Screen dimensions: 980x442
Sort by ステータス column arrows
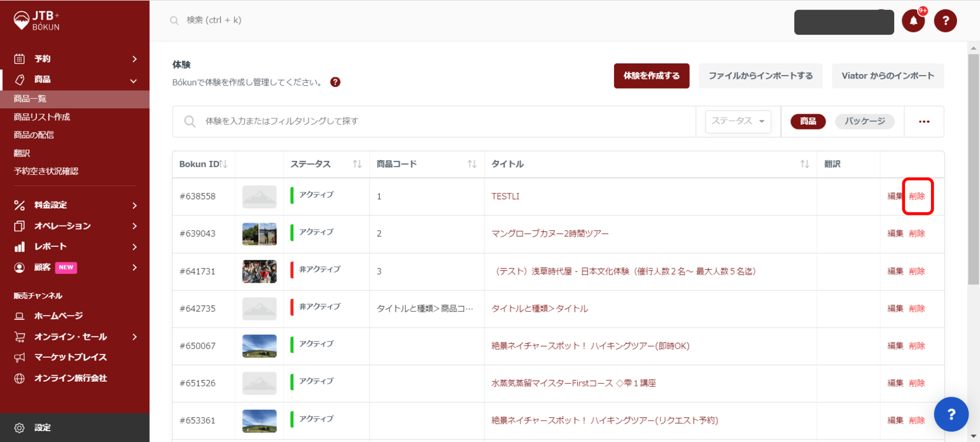point(357,164)
